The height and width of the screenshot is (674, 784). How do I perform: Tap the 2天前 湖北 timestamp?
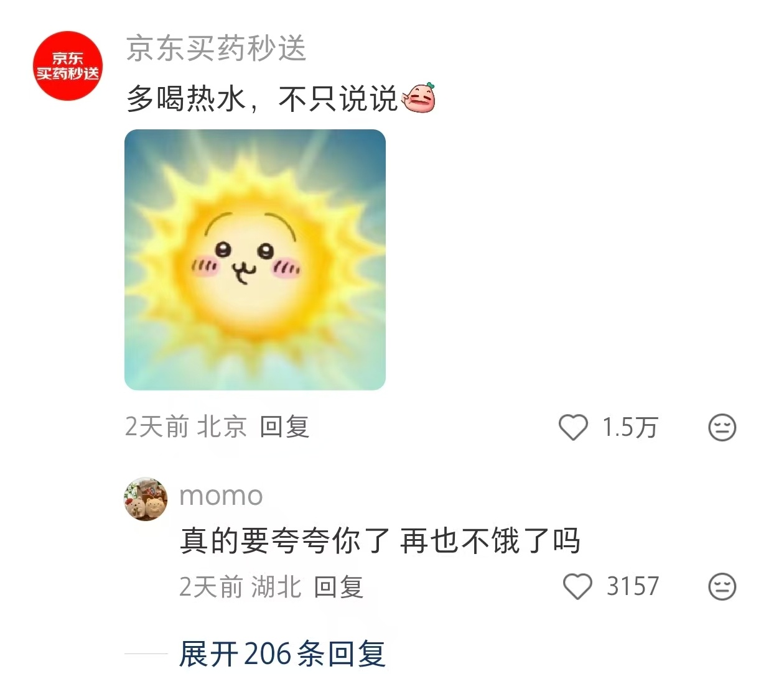coord(240,587)
